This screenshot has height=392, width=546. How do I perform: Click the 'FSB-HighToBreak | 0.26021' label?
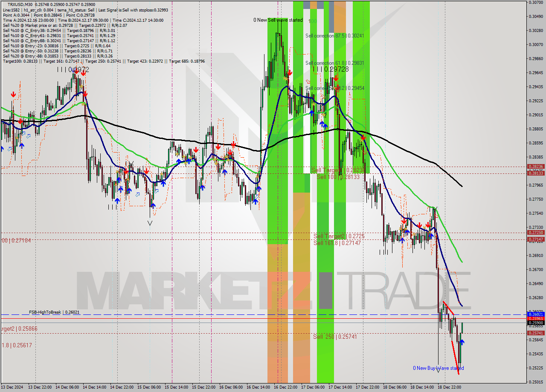click(54, 312)
